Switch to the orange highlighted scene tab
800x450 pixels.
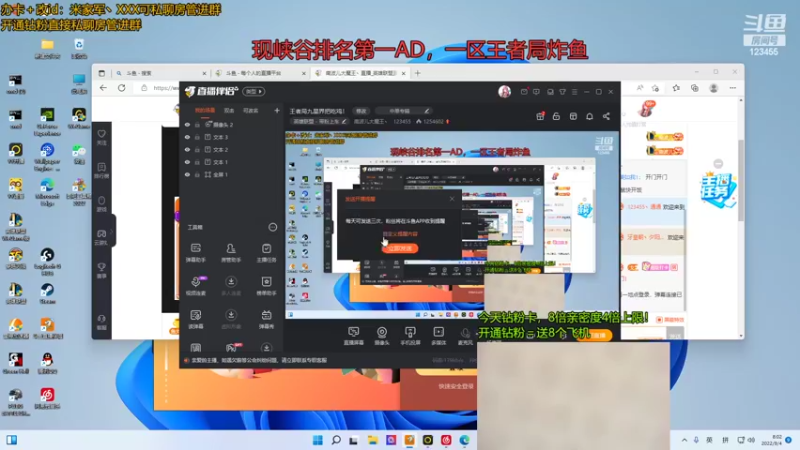click(205, 111)
